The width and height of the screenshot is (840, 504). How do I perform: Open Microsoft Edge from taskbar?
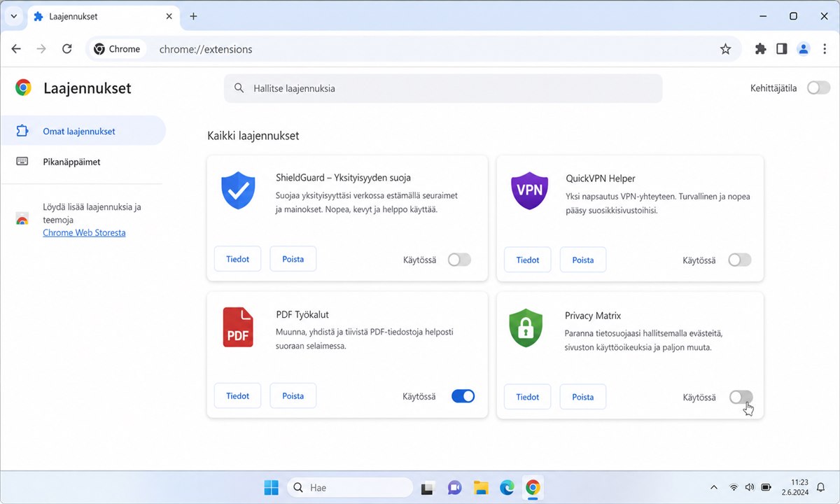coord(507,487)
